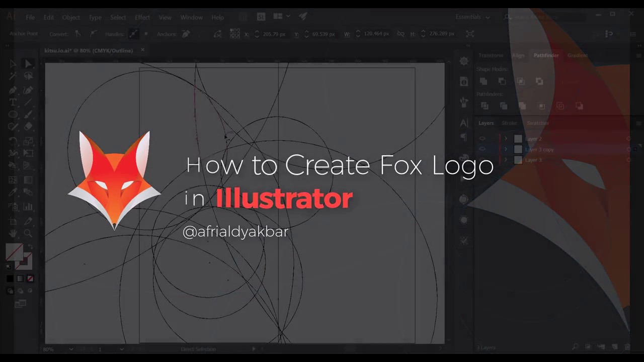This screenshot has width=644, height=362.
Task: Open the Effect menu
Action: click(x=142, y=17)
